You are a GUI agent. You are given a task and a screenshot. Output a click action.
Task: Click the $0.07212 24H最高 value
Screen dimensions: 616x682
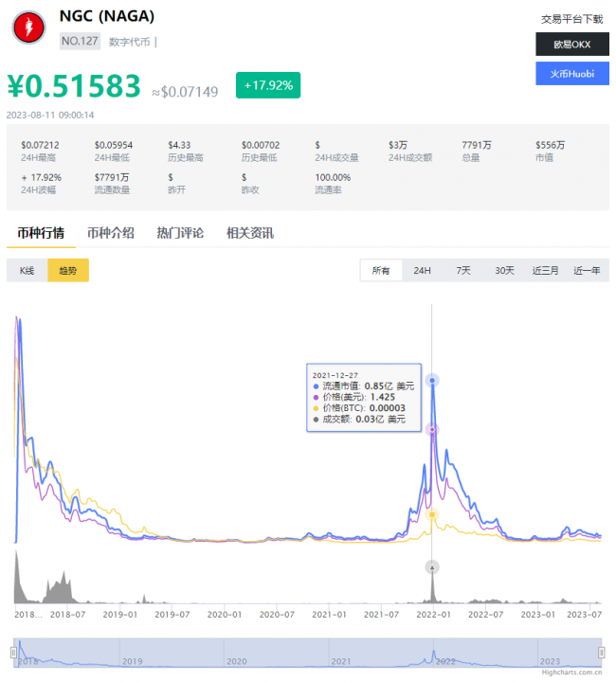point(40,145)
